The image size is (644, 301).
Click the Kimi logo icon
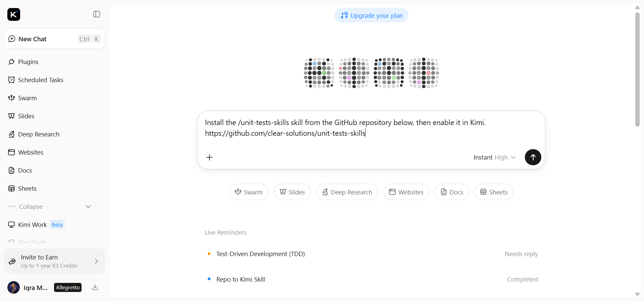point(14,14)
